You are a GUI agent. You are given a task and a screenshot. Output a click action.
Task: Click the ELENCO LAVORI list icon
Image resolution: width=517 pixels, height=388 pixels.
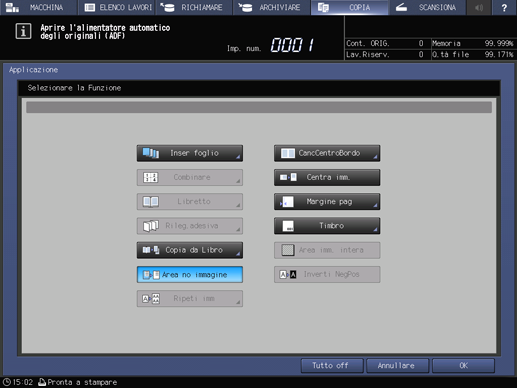(90, 7)
